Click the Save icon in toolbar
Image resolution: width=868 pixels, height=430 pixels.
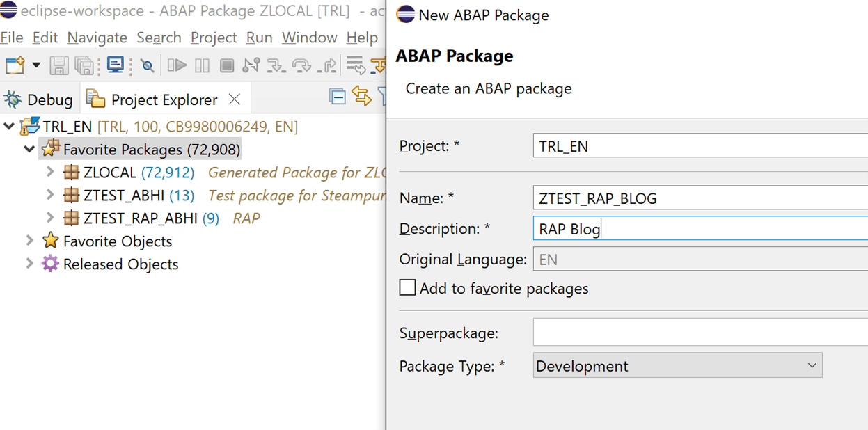58,65
